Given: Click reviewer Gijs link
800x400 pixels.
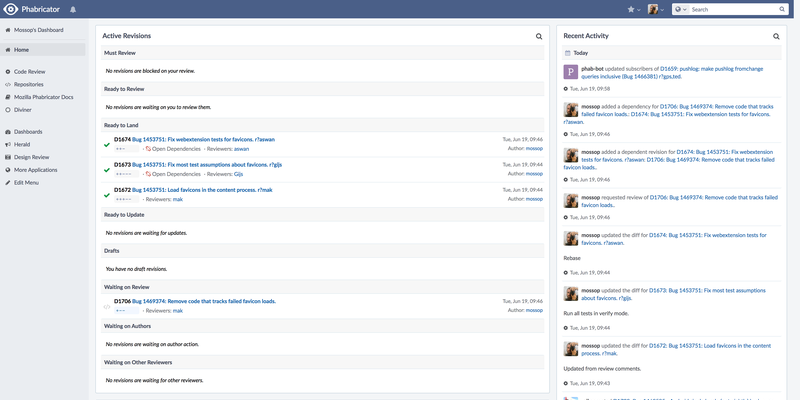Looking at the screenshot, I should pos(238,174).
